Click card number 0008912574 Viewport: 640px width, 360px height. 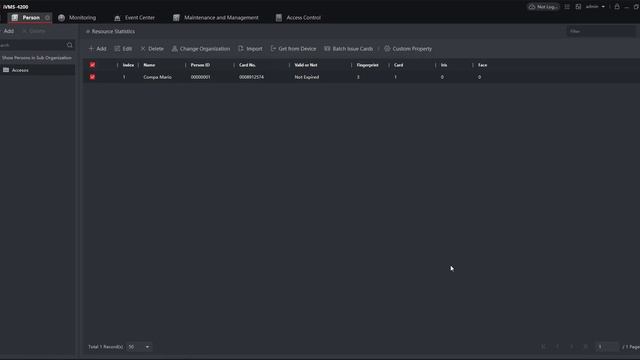[x=251, y=77]
